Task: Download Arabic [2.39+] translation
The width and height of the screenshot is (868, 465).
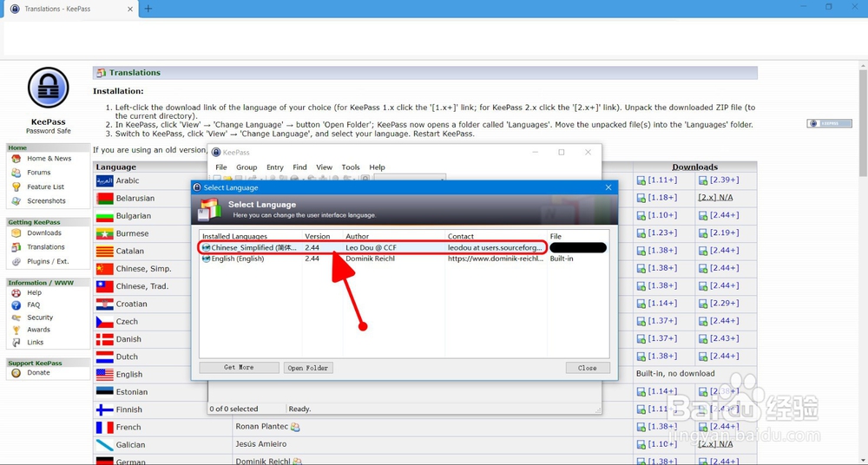Action: click(724, 180)
